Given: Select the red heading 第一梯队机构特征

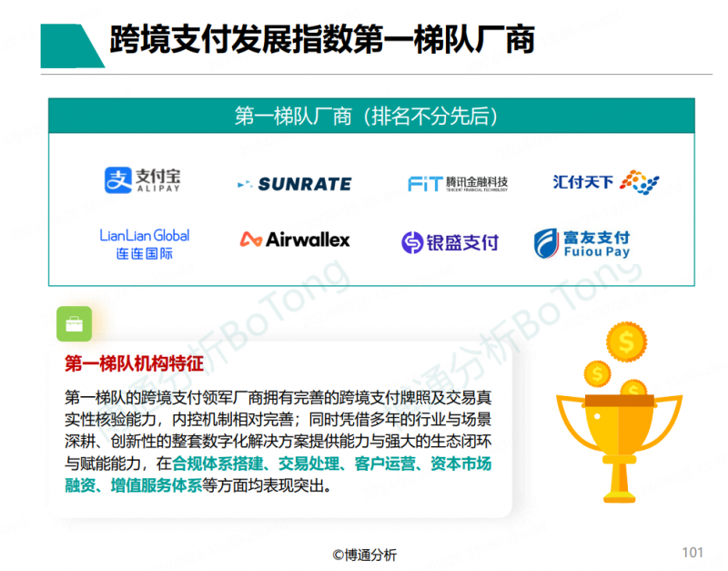Looking at the screenshot, I should 134,363.
